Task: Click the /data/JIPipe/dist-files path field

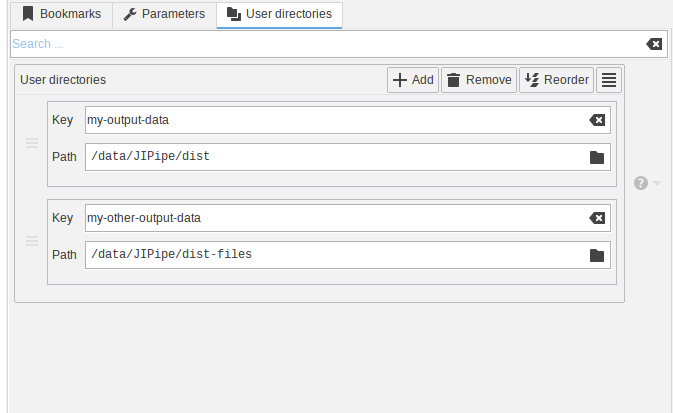Action: coord(330,255)
